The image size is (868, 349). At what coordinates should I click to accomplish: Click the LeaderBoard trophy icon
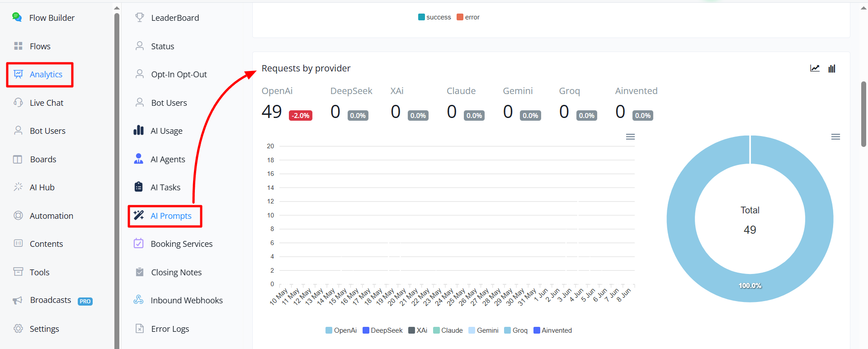[140, 17]
